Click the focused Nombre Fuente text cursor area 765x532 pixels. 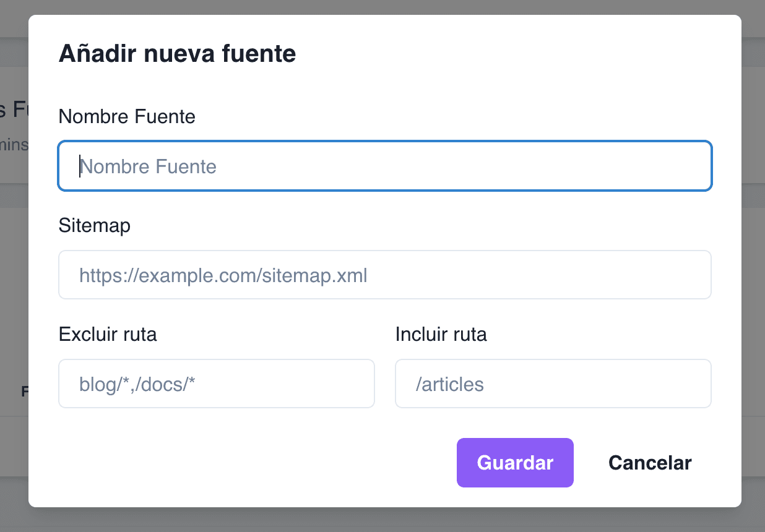tap(80, 166)
